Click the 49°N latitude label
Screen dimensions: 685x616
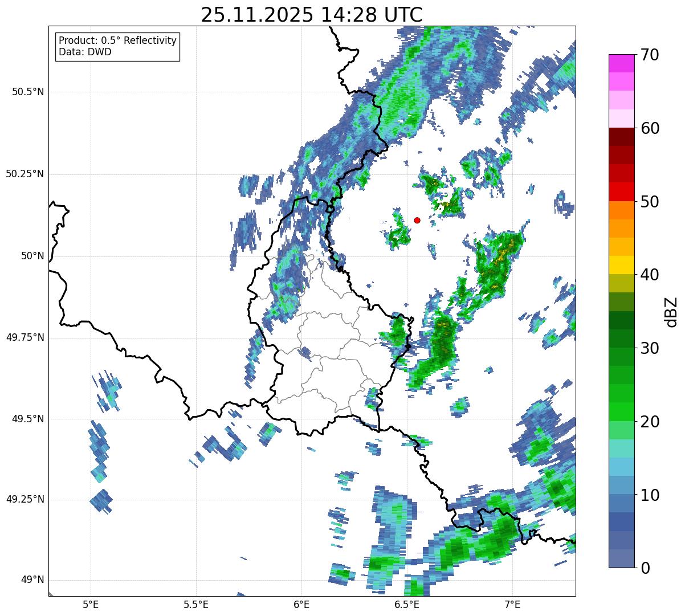pyautogui.click(x=32, y=580)
